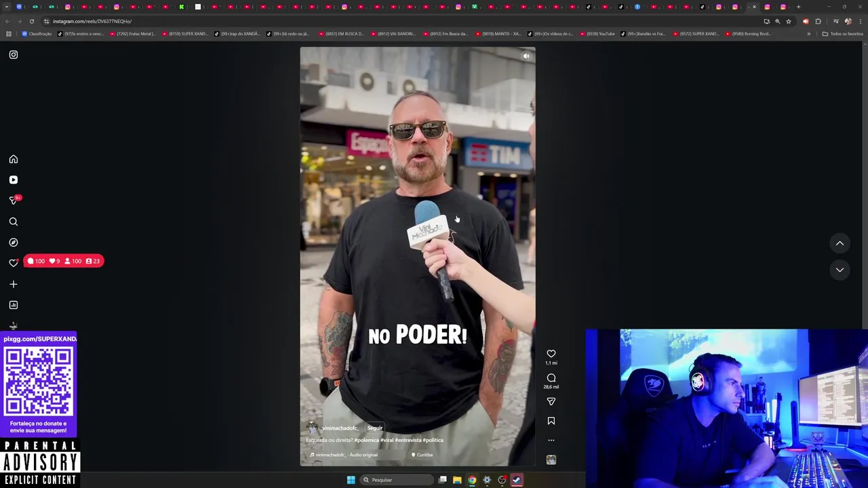Open #entrevista hashtag in caption
This screenshot has height=488, width=868.
pyautogui.click(x=408, y=441)
